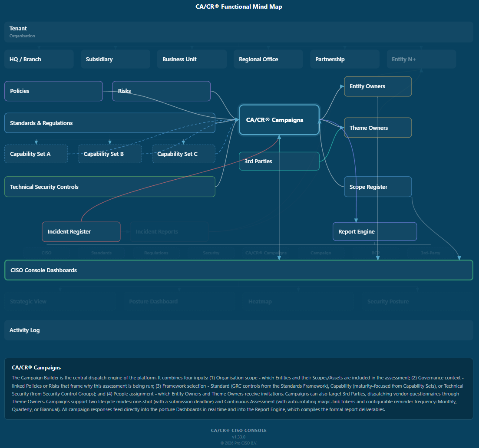Click the CA/CR Campaigns description heading
479x448 pixels.
[36, 368]
